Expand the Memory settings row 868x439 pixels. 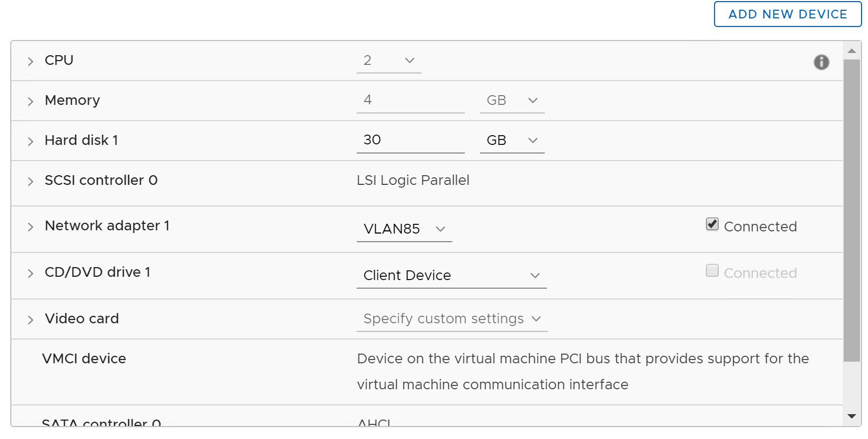pos(30,101)
